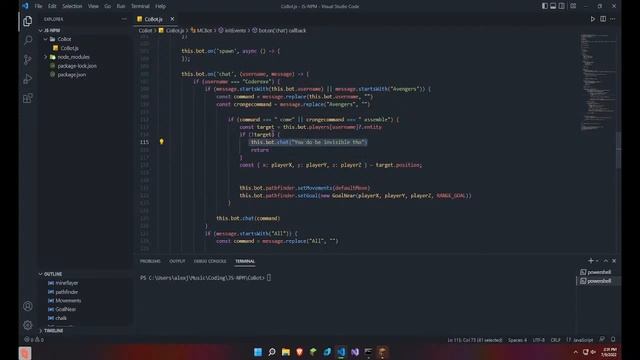The width and height of the screenshot is (640, 360).
Task: Open the Help menu
Action: coord(160,6)
